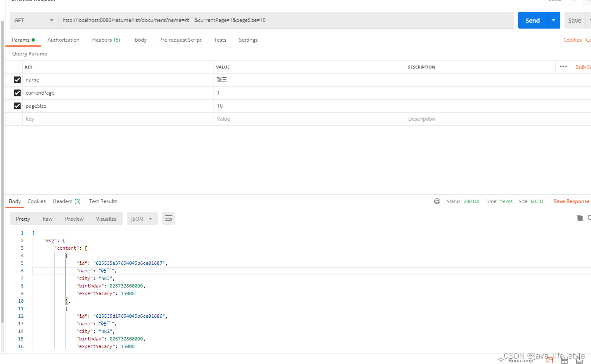The height and width of the screenshot is (364, 591).
Task: Click the "content" key on line 3
Action: [x=67, y=248]
